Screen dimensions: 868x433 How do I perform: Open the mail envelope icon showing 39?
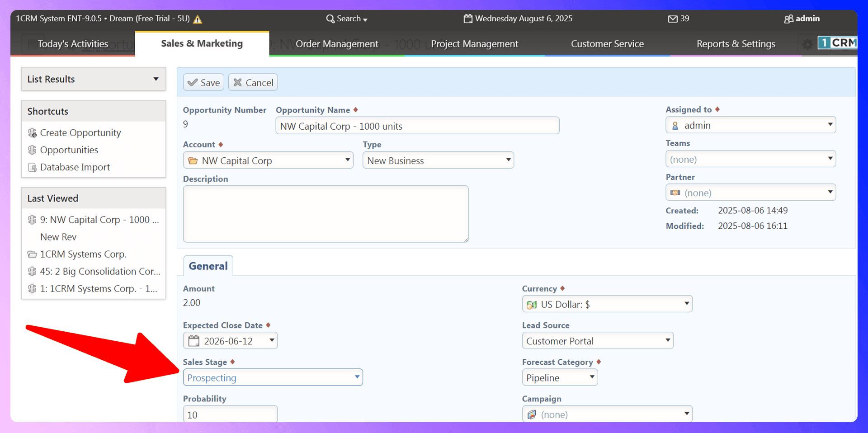pos(673,19)
